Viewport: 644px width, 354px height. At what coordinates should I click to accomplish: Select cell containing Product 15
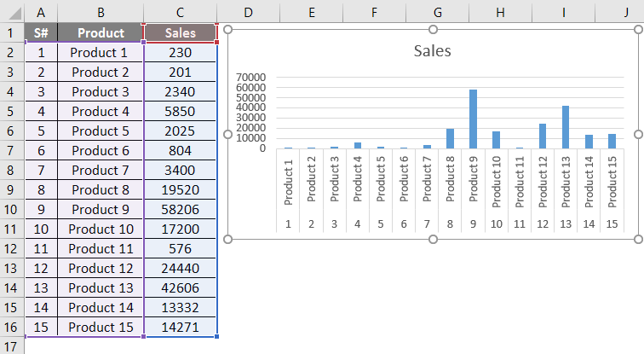101,327
